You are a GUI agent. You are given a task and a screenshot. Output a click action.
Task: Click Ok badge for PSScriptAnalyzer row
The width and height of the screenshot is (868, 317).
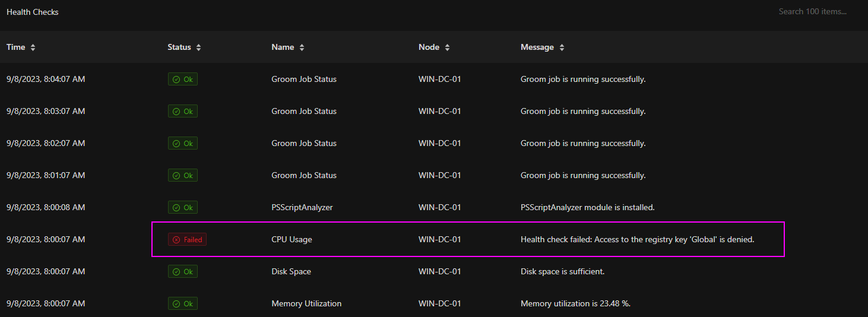coord(183,208)
